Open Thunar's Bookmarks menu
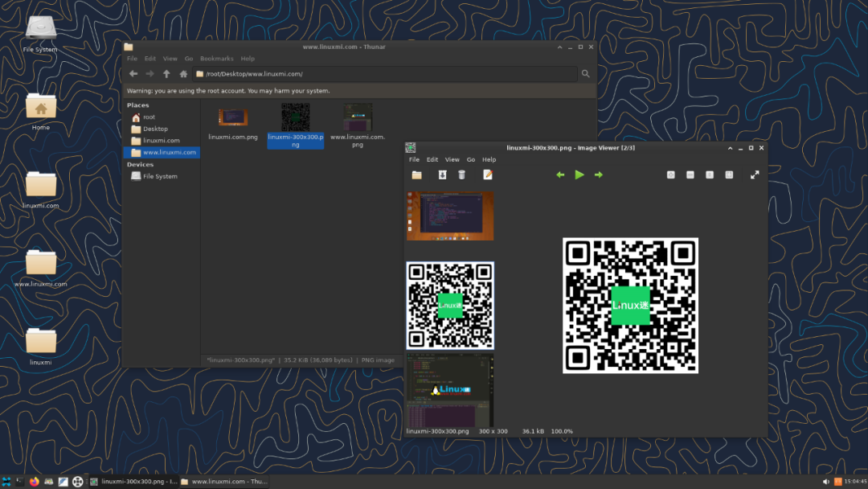The width and height of the screenshot is (868, 489). click(x=216, y=58)
